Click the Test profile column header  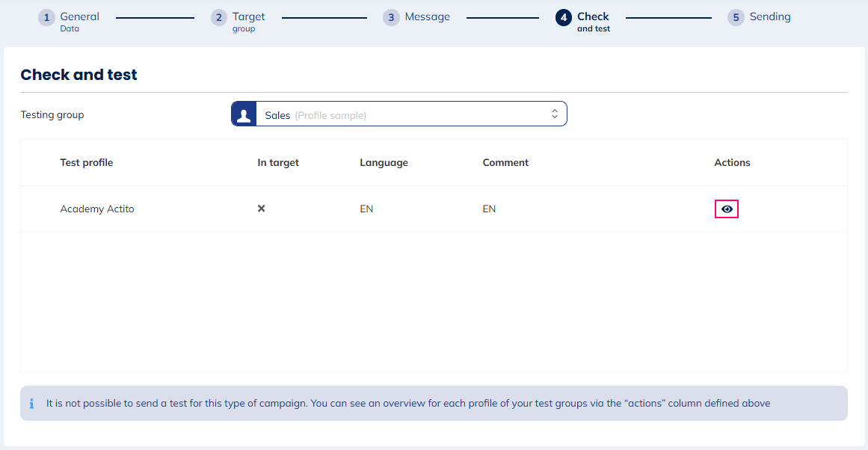point(87,163)
